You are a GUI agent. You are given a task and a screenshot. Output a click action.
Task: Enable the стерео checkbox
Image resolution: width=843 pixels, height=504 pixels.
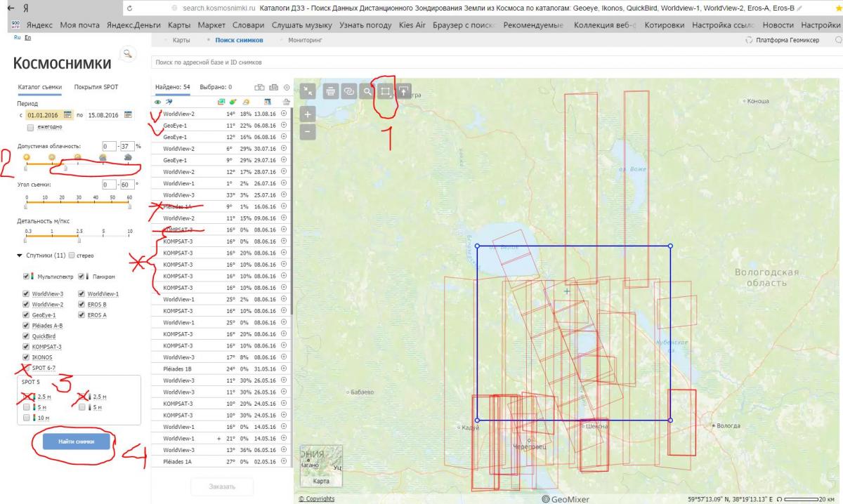tap(71, 256)
